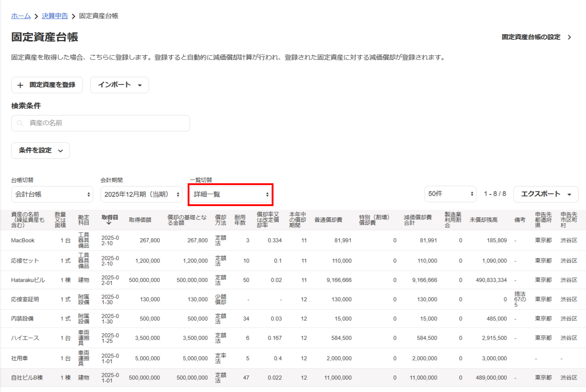Expand the 条件を設定 filter panel
The width and height of the screenshot is (586, 392).
pyautogui.click(x=41, y=150)
